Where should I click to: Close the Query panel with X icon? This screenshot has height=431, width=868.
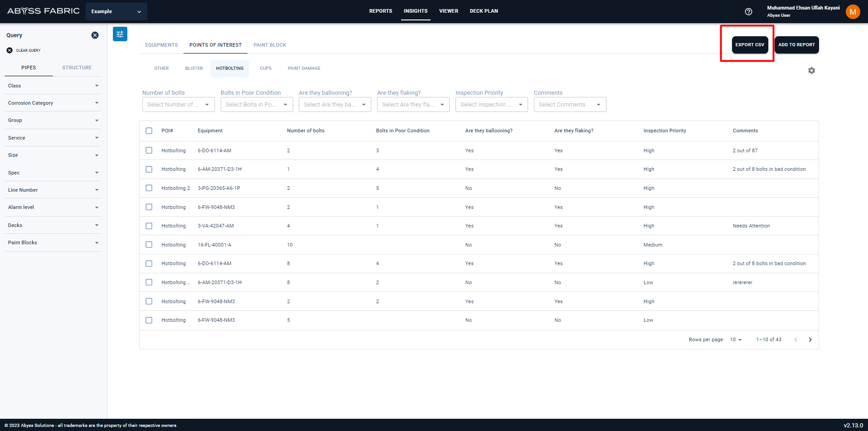coord(95,35)
